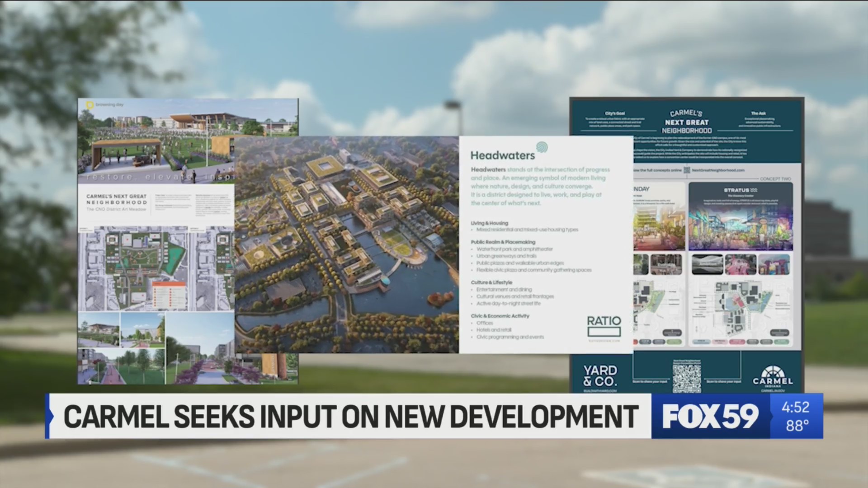Viewport: 868px width, 488px height.
Task: Click the FOX59 station logo
Action: (711, 416)
